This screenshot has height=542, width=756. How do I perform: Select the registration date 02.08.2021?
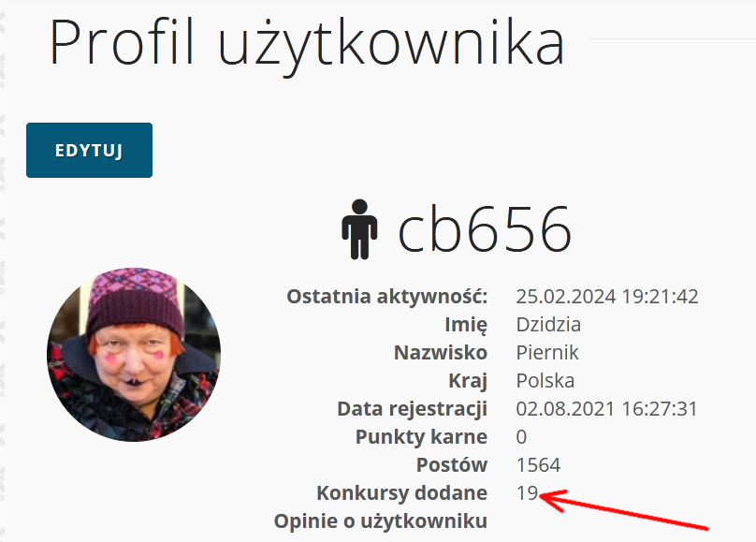[x=566, y=409]
